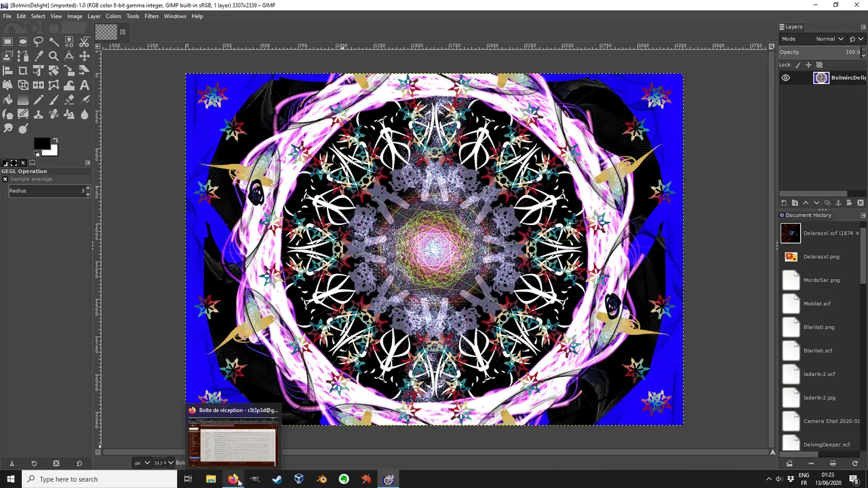Viewport: 868px width, 488px height.
Task: Open Delarasol.png from Document History
Action: coord(821,257)
